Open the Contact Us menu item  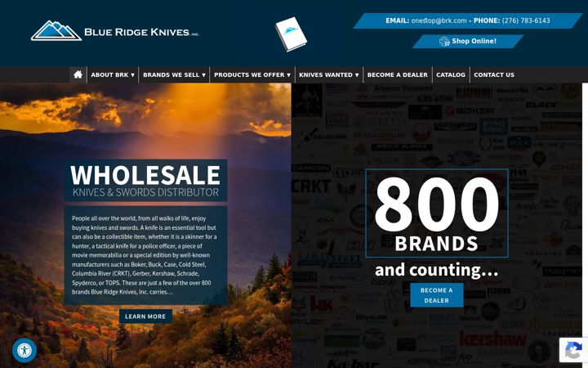tap(494, 74)
